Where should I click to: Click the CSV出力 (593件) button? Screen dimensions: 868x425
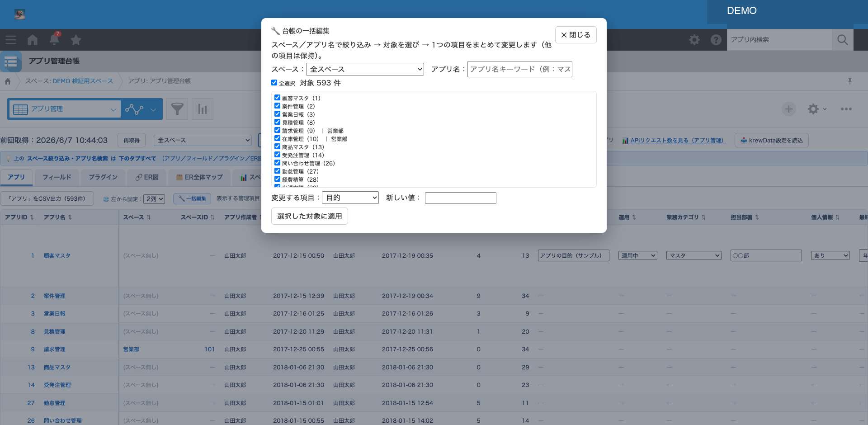[x=47, y=198]
